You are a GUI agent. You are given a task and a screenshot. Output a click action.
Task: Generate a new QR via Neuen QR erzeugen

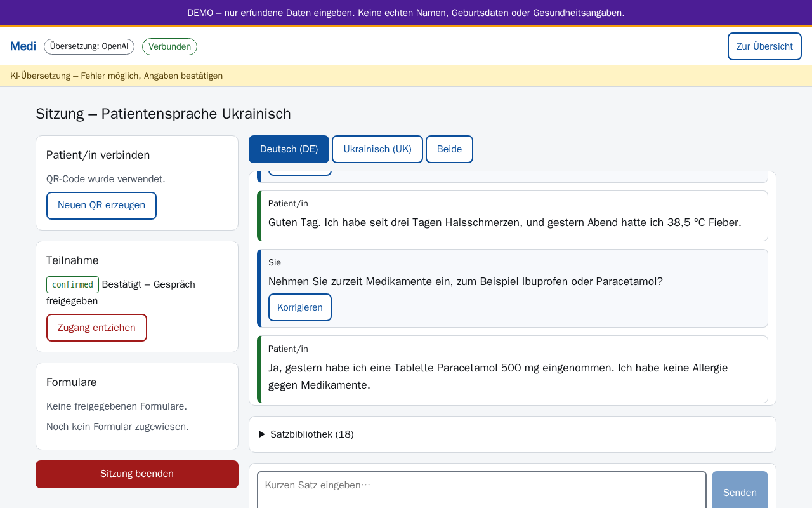click(x=101, y=206)
